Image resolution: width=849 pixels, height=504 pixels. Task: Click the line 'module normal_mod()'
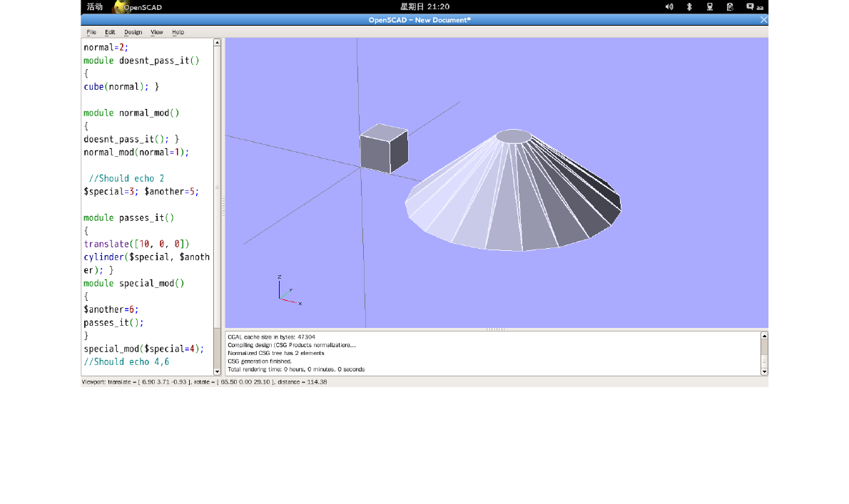(131, 113)
